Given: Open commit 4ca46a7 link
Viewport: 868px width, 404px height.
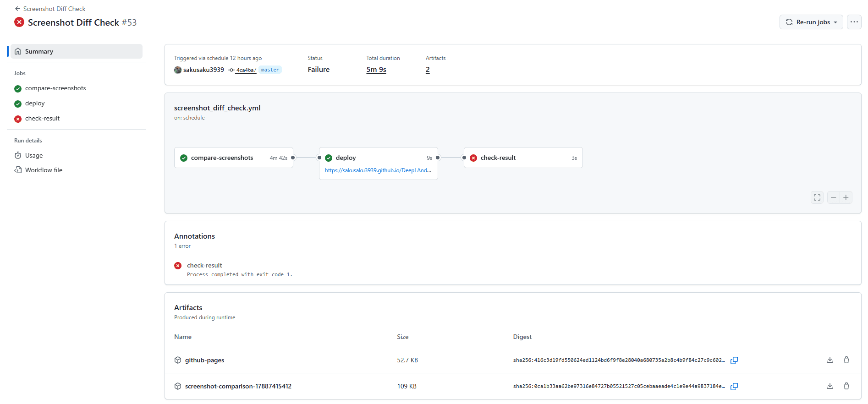Looking at the screenshot, I should 246,70.
